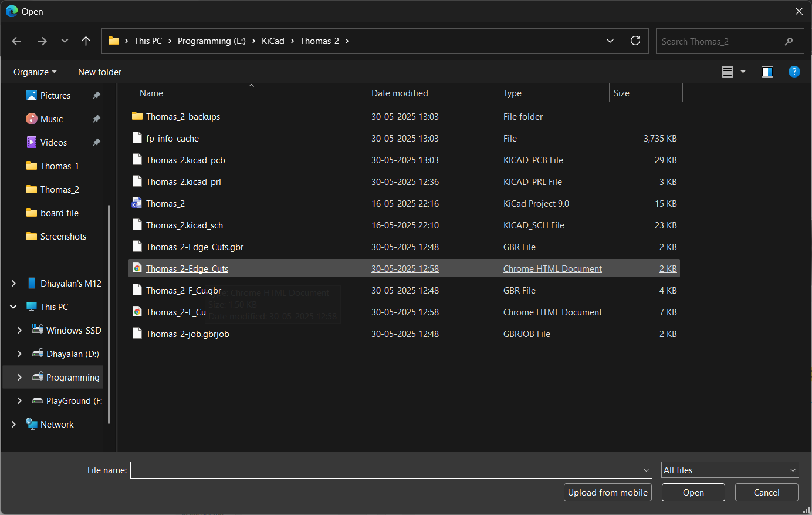Viewport: 812px width, 515px height.
Task: Select Music in the navigation pane
Action: click(52, 119)
